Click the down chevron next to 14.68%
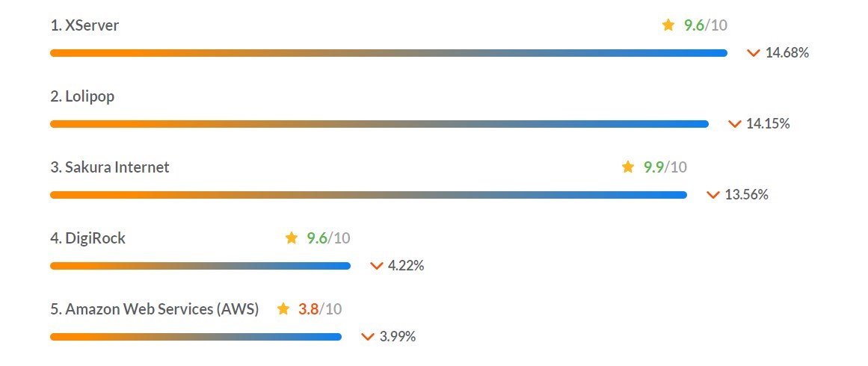The width and height of the screenshot is (868, 366). (x=753, y=53)
